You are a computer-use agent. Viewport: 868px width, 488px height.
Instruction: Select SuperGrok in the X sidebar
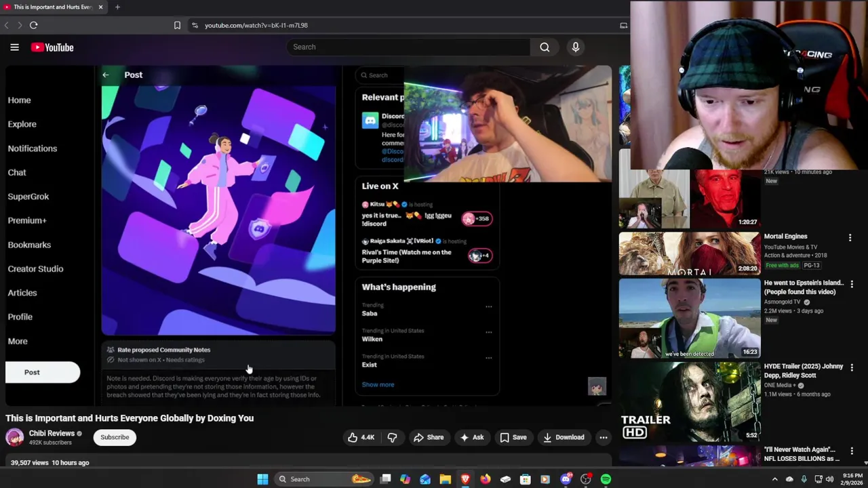pyautogui.click(x=28, y=197)
